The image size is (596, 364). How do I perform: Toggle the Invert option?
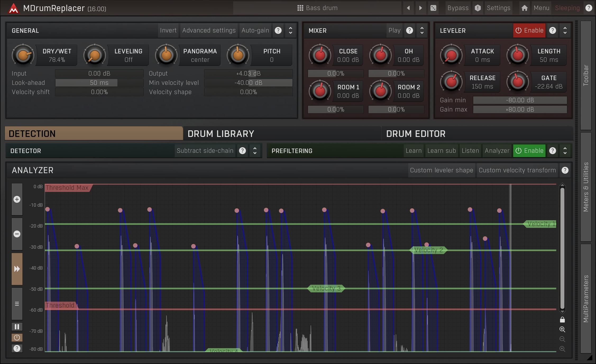(x=168, y=30)
